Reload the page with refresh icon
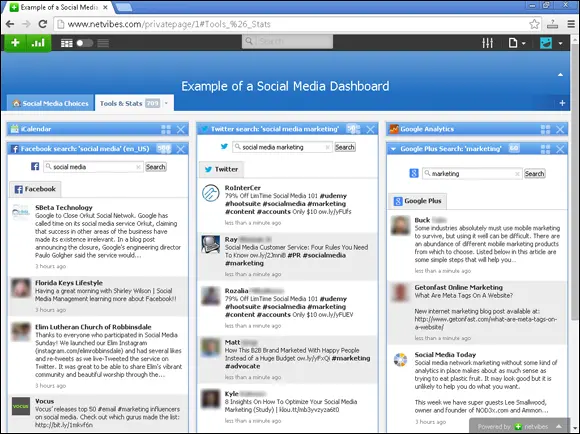Image resolution: width=580 pixels, height=434 pixels. pos(43,24)
